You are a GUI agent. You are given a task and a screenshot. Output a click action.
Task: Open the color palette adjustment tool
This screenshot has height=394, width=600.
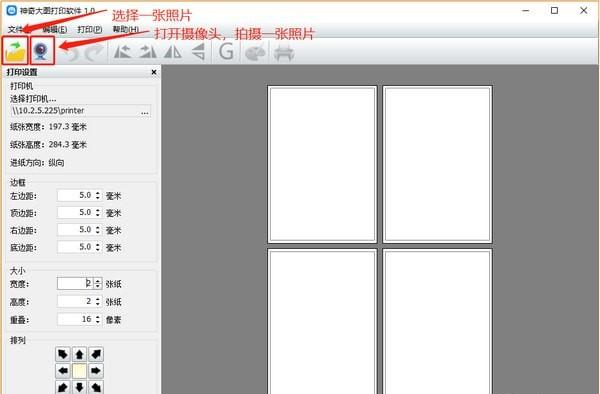tap(255, 52)
